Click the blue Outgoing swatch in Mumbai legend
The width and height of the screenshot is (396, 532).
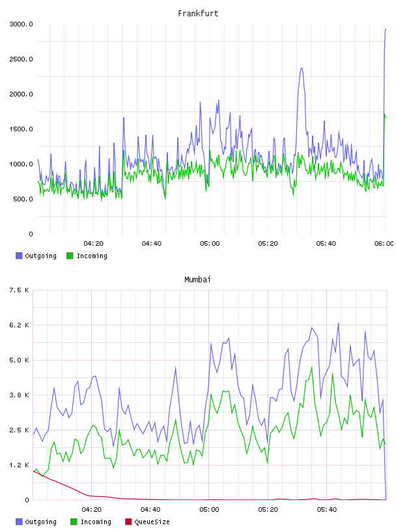pyautogui.click(x=19, y=522)
